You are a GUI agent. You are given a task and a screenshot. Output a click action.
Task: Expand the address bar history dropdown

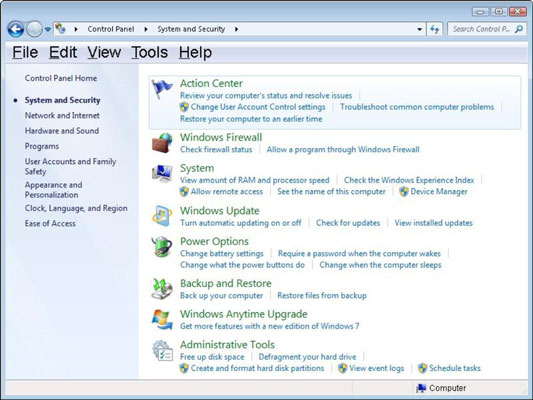(419, 29)
